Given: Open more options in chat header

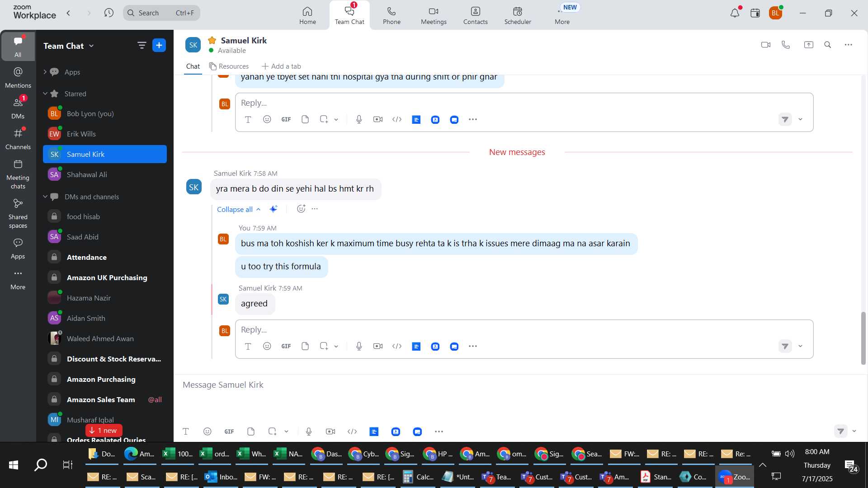Looking at the screenshot, I should click(x=848, y=45).
